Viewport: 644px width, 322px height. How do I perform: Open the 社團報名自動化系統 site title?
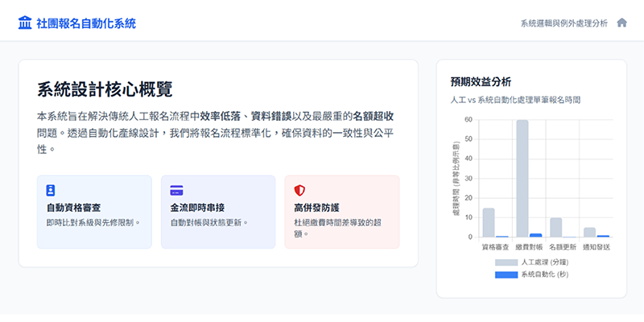86,23
